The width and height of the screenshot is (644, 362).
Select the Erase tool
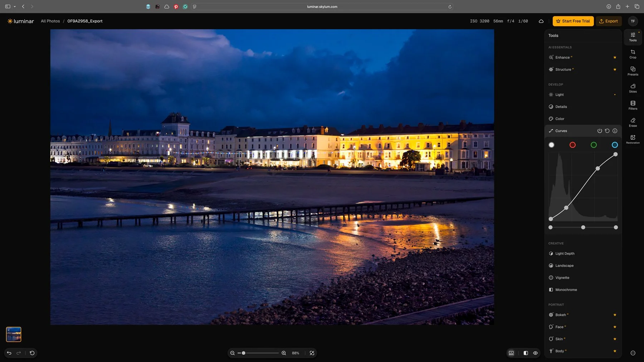point(633,123)
